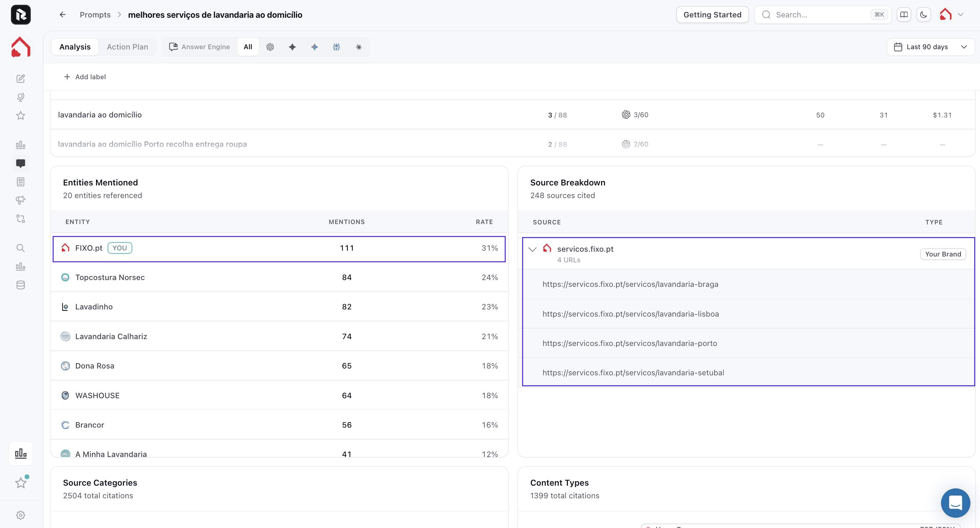This screenshot has height=528, width=980.
Task: Collapse the servicos.fixo.pt source row
Action: 533,249
